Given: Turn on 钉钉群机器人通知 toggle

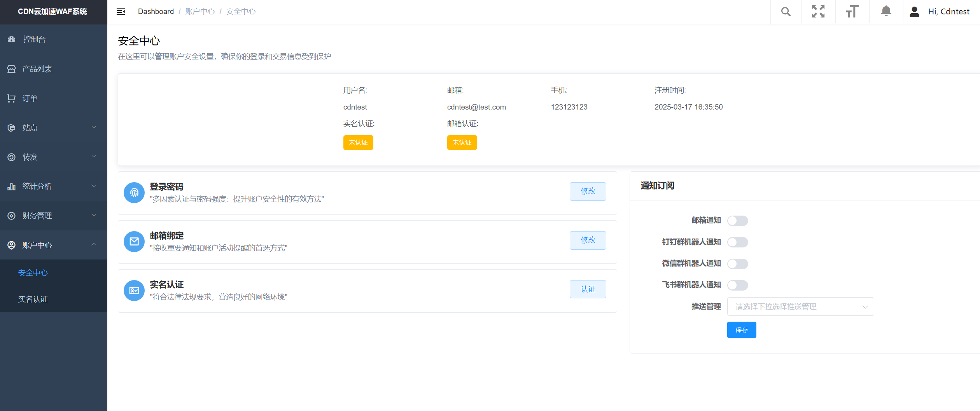Looking at the screenshot, I should [737, 242].
